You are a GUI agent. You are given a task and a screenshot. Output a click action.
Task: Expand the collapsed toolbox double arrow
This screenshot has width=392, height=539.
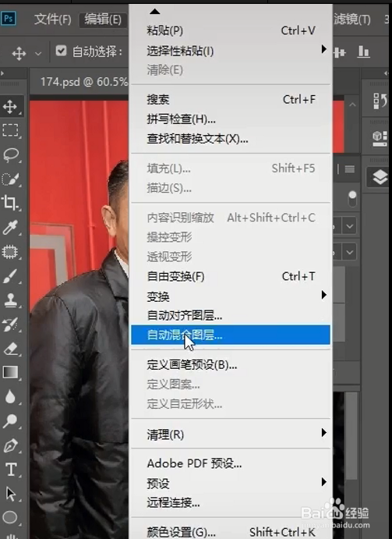pyautogui.click(x=2, y=73)
